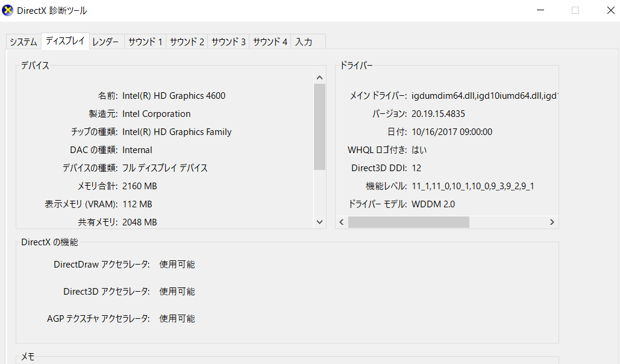Click the Intel(R) HD Graphics 4600 name value
The height and width of the screenshot is (364, 620).
click(174, 96)
